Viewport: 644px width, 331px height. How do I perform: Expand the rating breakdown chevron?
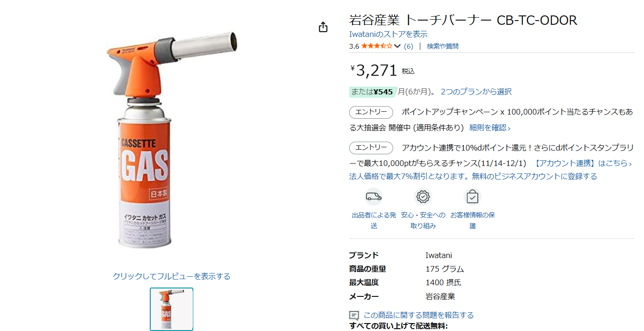(x=397, y=46)
